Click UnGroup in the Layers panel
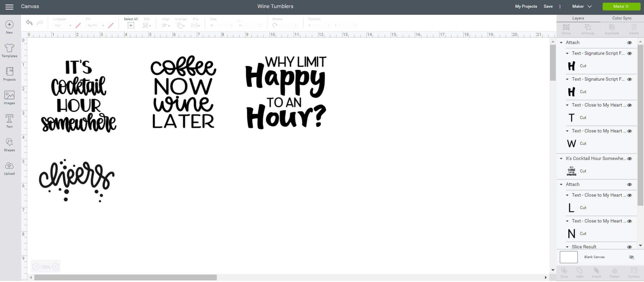Viewport: 644px width, 282px height. click(587, 29)
